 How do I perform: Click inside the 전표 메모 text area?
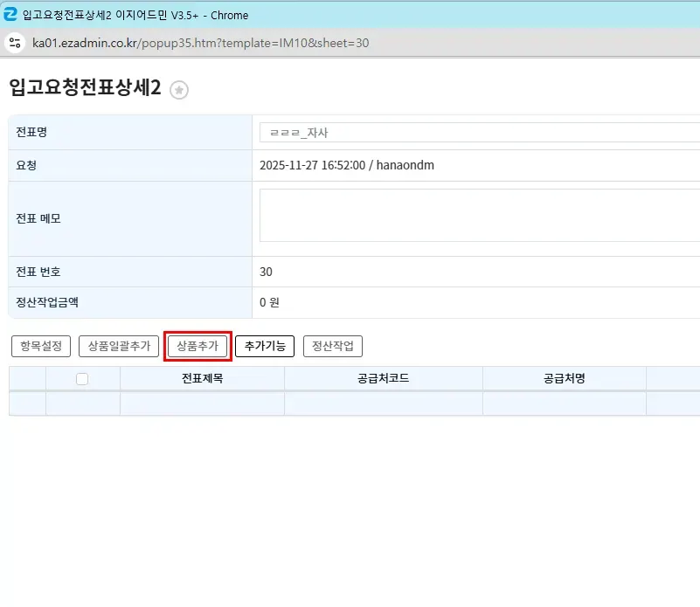(480, 215)
